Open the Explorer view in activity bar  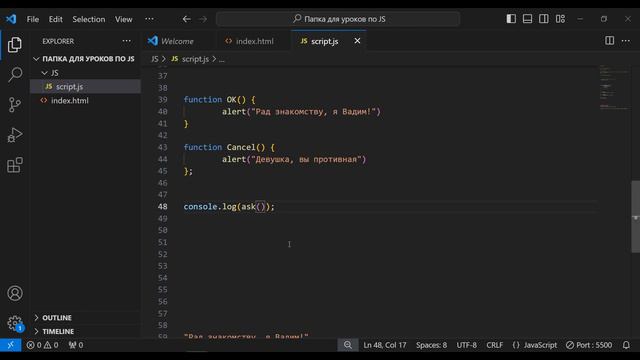[15, 44]
